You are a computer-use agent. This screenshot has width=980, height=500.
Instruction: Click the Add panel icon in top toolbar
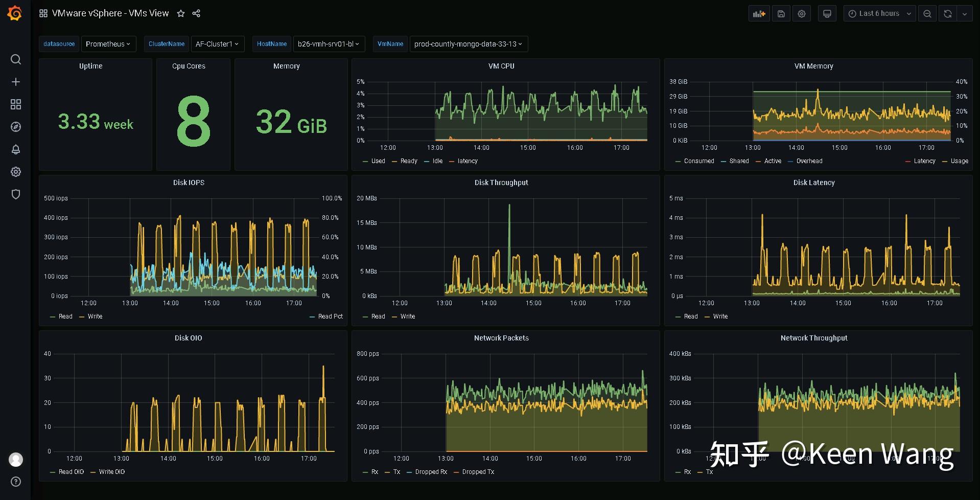click(x=759, y=13)
